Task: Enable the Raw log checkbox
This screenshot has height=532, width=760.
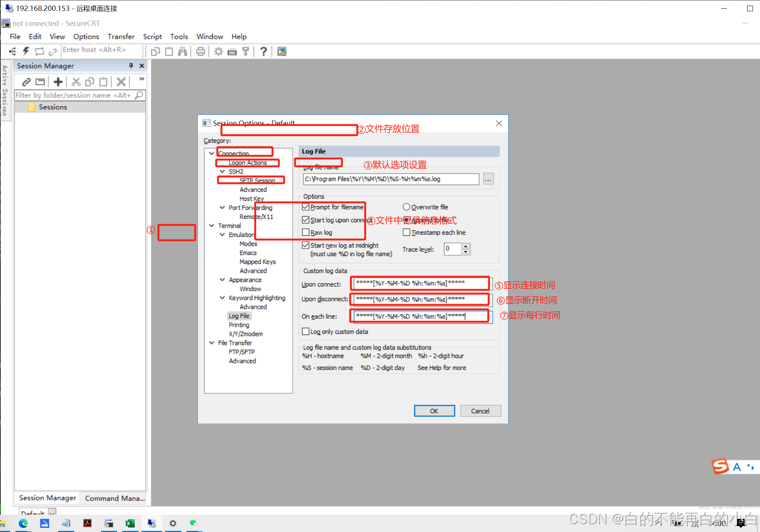Action: click(x=306, y=232)
